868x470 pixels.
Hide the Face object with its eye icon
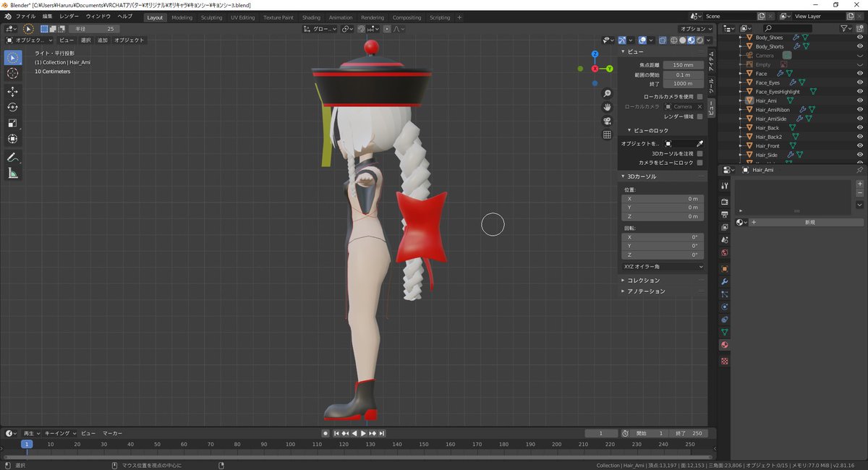click(x=859, y=74)
